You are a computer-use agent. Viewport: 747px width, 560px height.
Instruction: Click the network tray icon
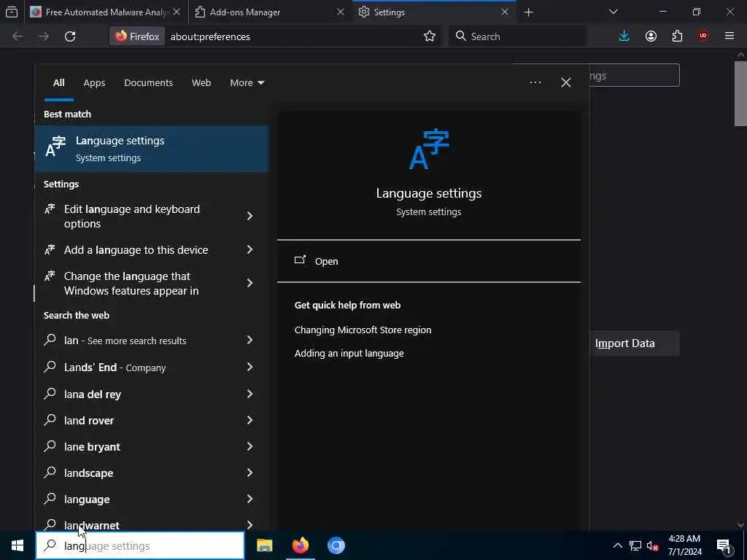pyautogui.click(x=635, y=545)
